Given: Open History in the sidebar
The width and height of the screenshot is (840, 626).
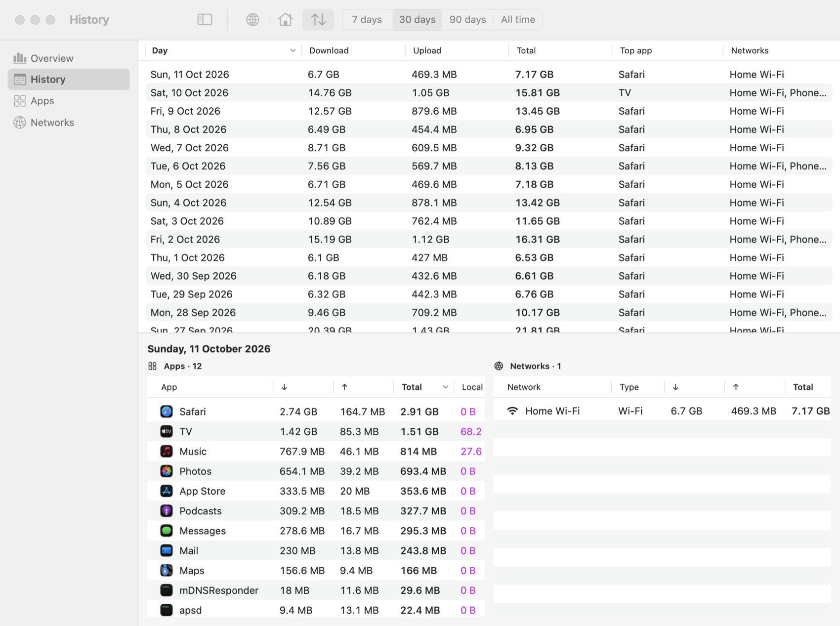Looking at the screenshot, I should point(69,80).
